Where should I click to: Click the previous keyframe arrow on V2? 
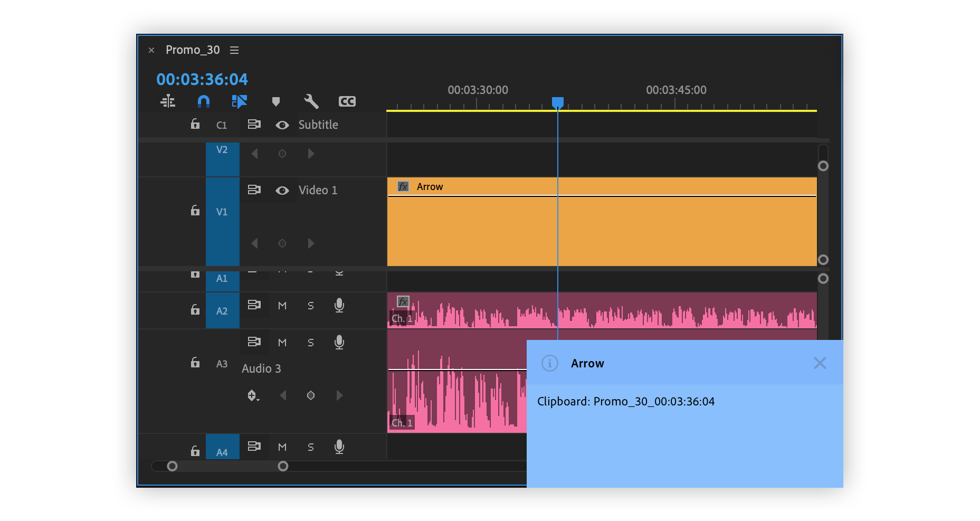(254, 153)
